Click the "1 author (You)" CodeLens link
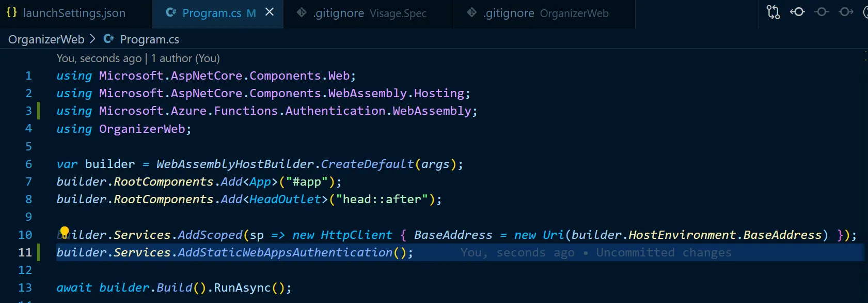This screenshot has width=868, height=303. tap(185, 58)
